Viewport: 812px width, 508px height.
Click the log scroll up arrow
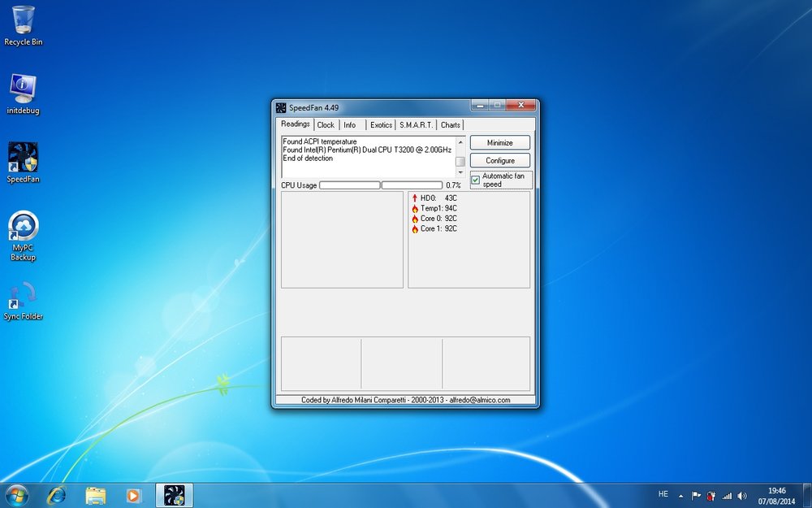460,141
